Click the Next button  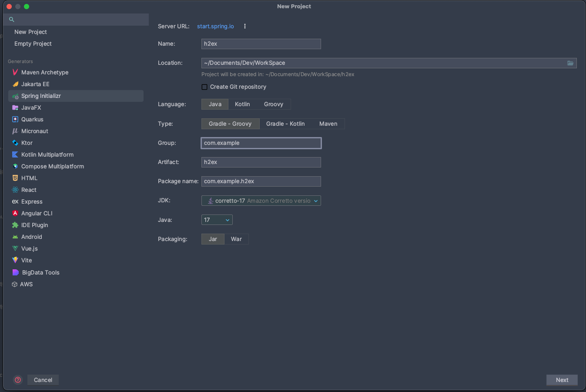[x=562, y=380]
